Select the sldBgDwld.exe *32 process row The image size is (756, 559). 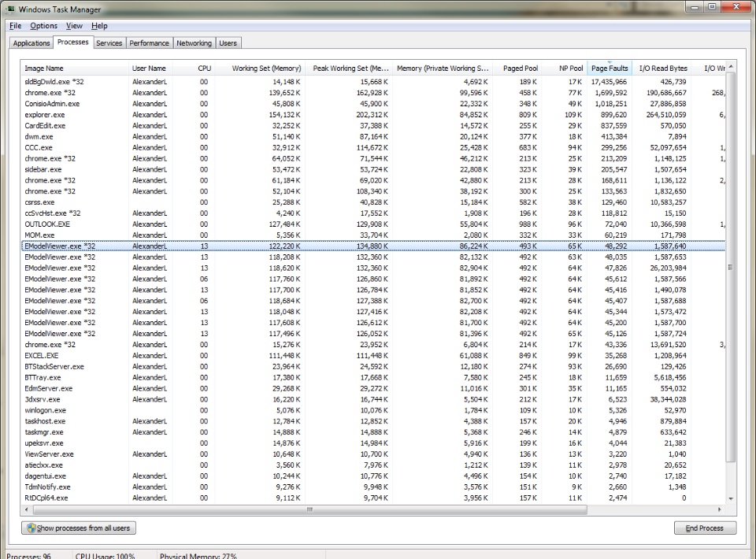(373, 82)
